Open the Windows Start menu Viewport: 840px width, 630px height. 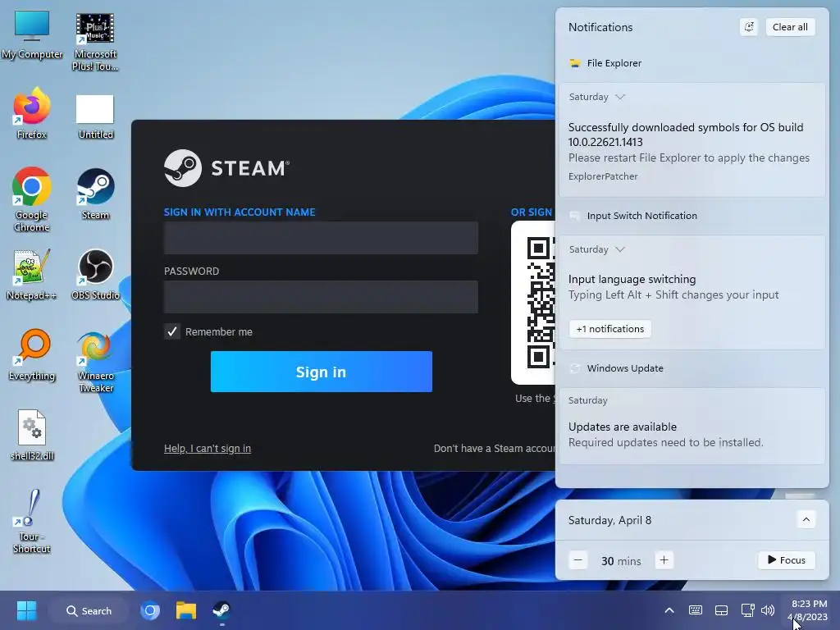click(x=26, y=610)
